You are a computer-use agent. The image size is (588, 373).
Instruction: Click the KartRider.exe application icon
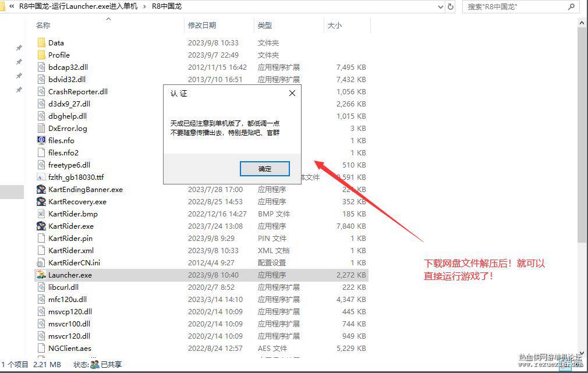(41, 226)
